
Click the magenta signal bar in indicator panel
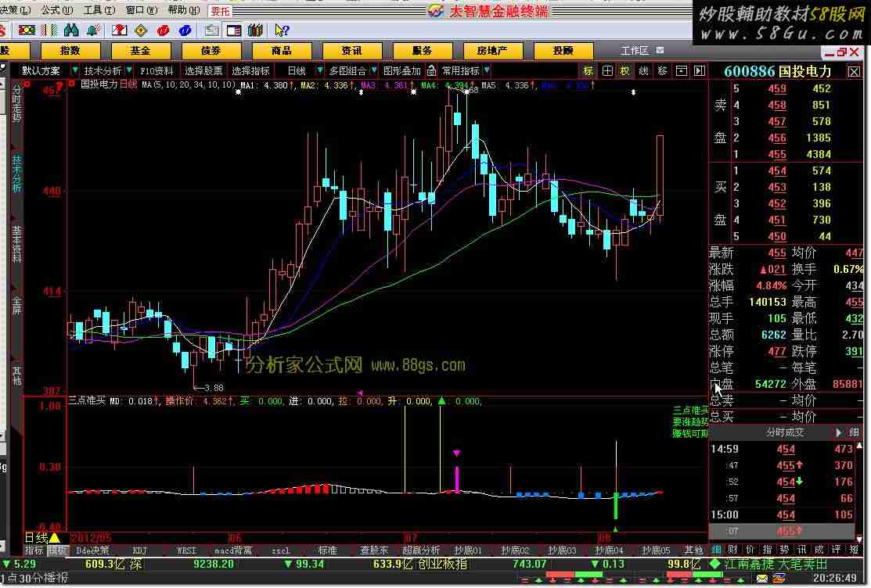(x=457, y=479)
